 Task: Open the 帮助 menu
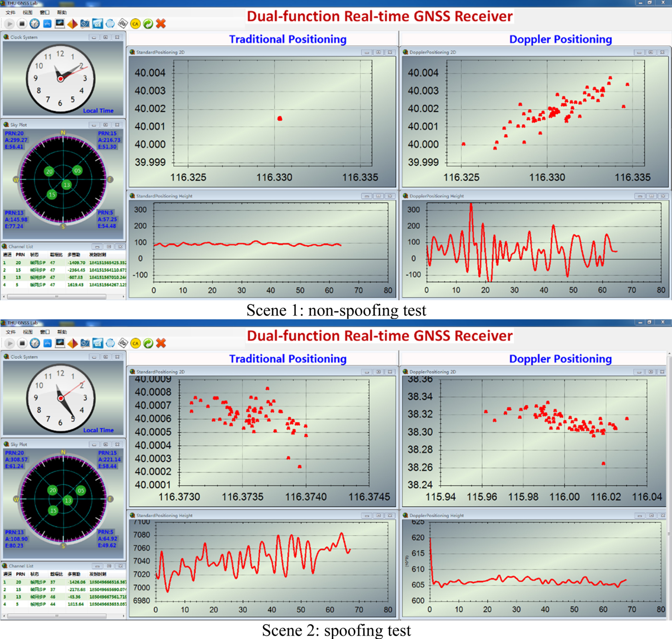pos(61,13)
